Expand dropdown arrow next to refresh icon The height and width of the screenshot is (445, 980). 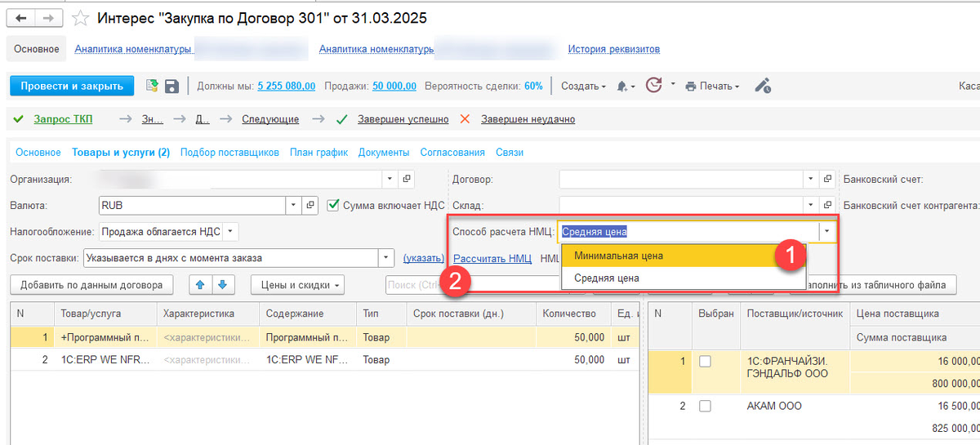(673, 83)
